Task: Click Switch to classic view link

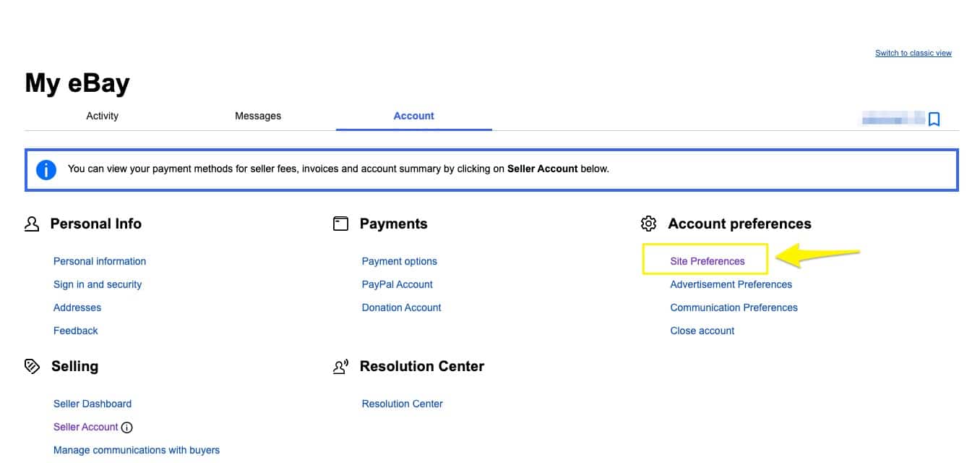Action: click(x=914, y=53)
